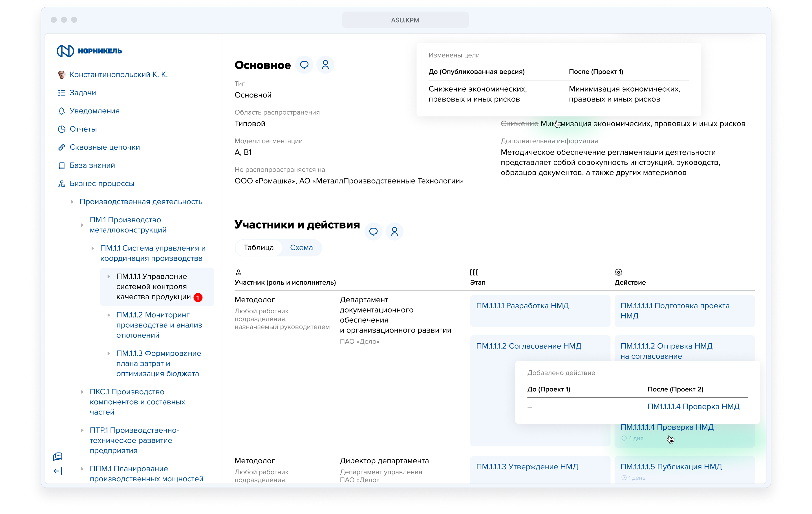Open Сквозные цепочки in sidebar menu
812x514 pixels.
[x=105, y=147]
